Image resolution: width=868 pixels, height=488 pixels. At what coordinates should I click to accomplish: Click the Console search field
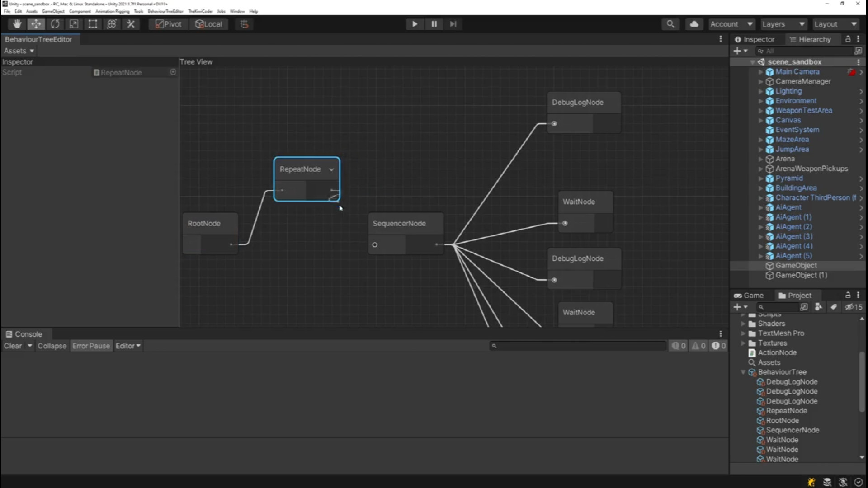[x=579, y=346]
